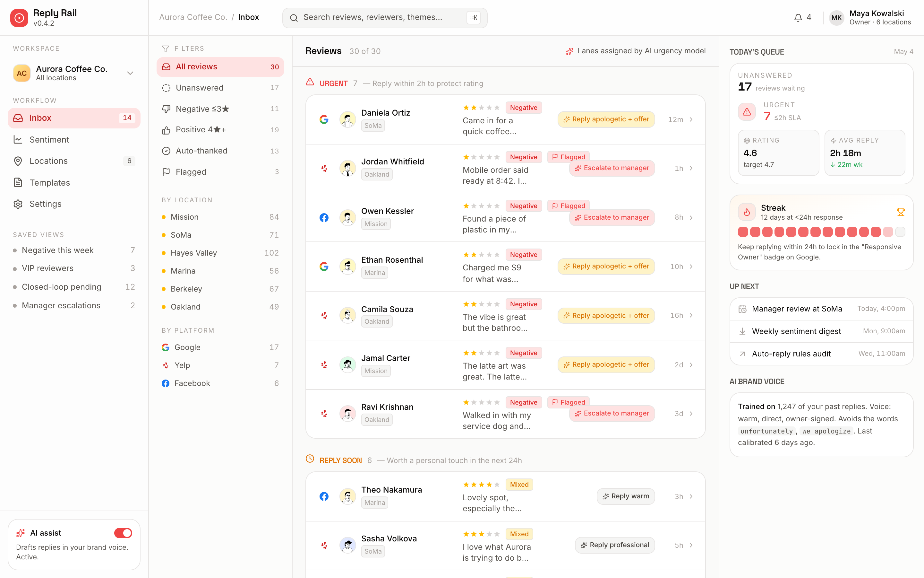This screenshot has width=924, height=578.
Task: Click the Auto-thanked checkmark icon
Action: click(166, 151)
